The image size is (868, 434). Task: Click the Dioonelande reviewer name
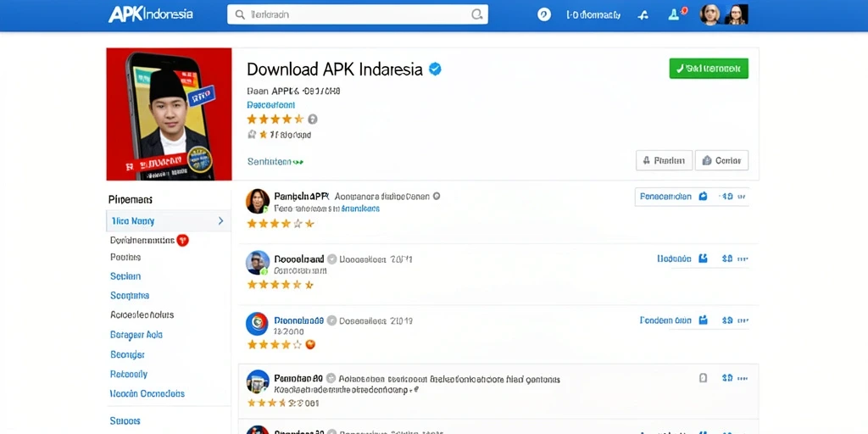(298, 320)
